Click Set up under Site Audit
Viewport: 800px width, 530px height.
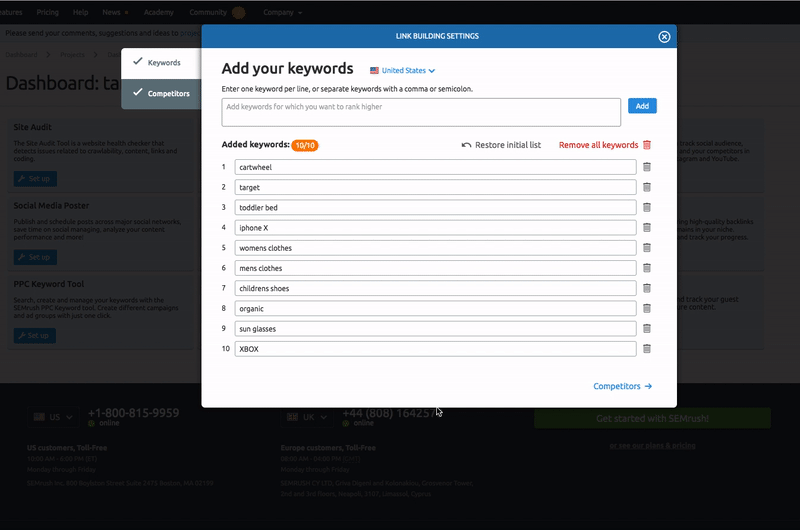click(35, 179)
